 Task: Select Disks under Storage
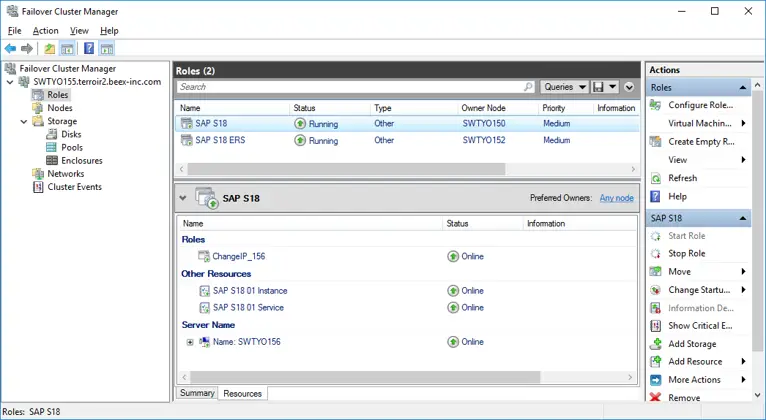71,134
